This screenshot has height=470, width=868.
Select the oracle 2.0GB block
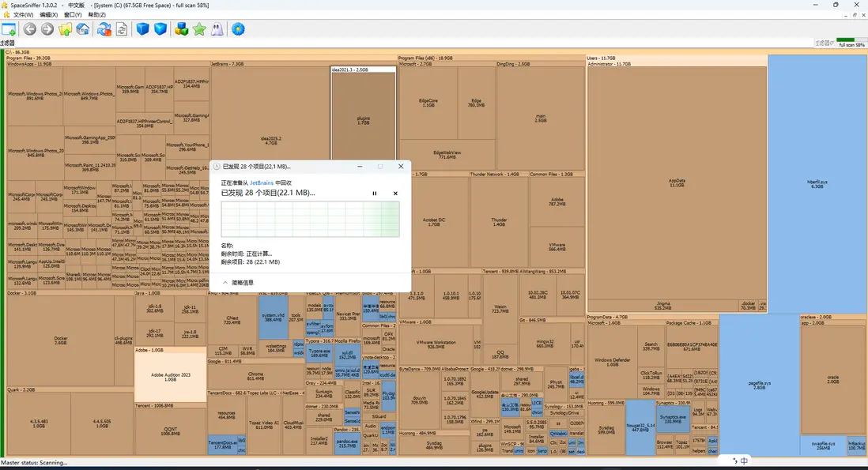point(832,379)
